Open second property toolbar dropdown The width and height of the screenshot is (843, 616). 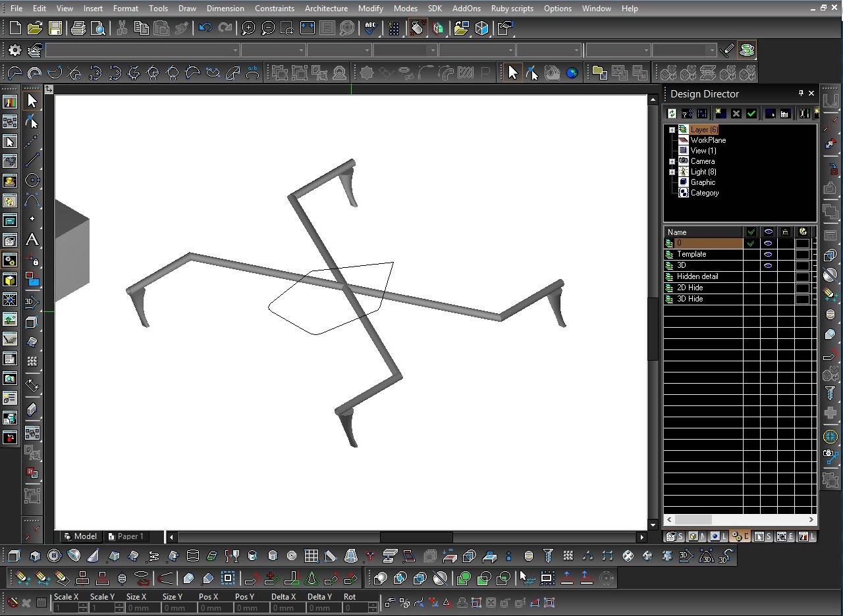pyautogui.click(x=301, y=50)
